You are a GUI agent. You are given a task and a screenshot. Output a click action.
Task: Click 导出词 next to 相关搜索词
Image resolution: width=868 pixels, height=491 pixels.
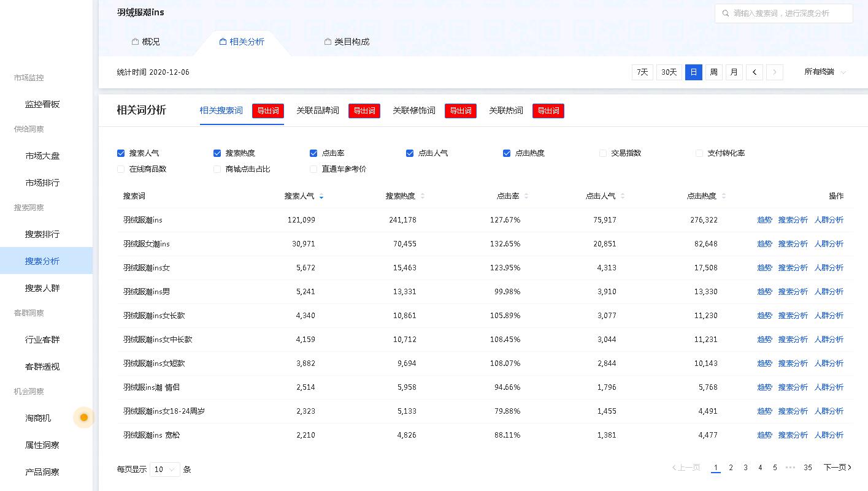pos(268,111)
